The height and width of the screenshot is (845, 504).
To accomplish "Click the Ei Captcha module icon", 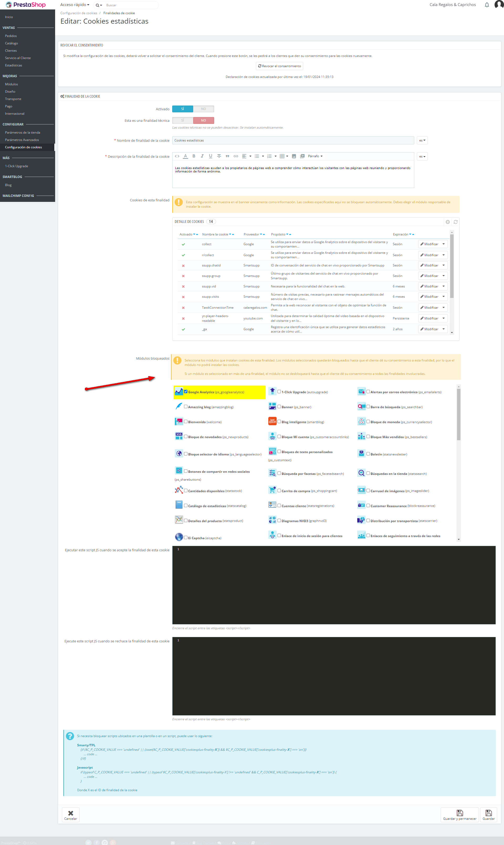I will click(x=179, y=537).
